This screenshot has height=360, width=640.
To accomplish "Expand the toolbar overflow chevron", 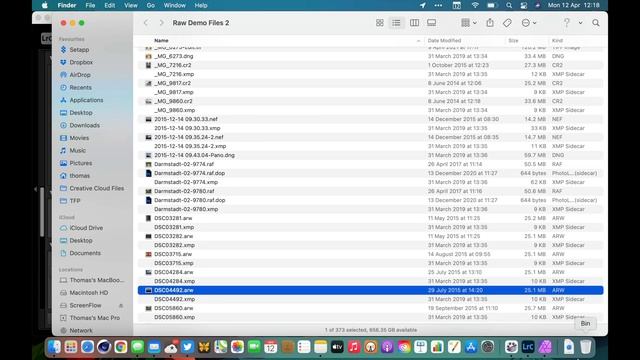I will point(580,23).
